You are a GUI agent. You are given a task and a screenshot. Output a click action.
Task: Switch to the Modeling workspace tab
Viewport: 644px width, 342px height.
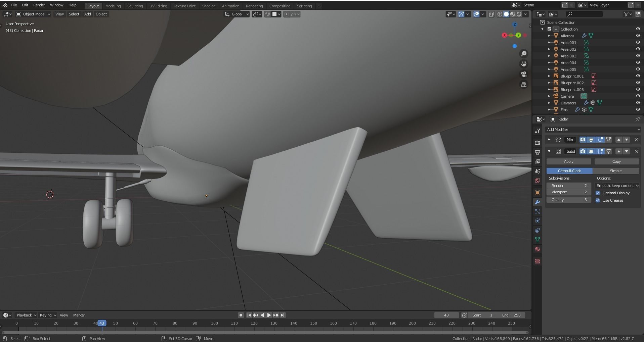click(x=113, y=6)
